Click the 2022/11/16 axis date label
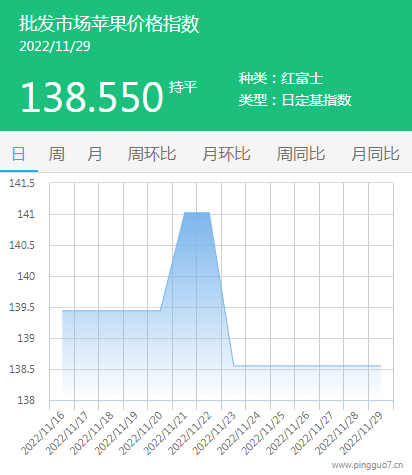Viewport: 412px width, 475px height. click(42, 433)
